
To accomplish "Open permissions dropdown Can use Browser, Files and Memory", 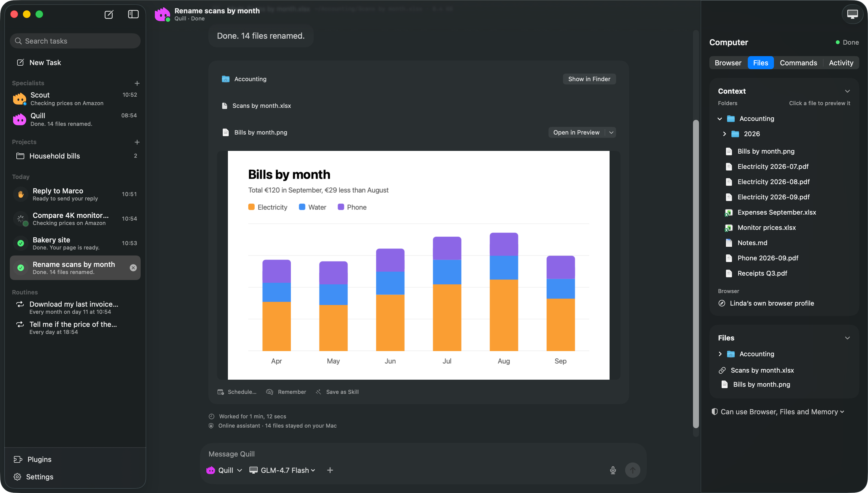I will coord(778,412).
